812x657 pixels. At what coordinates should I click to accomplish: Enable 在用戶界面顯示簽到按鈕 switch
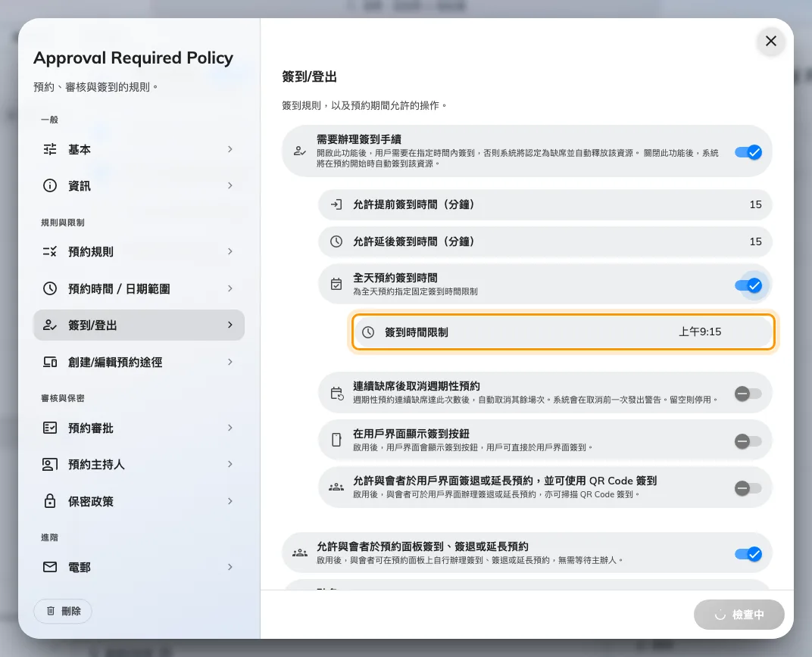[748, 441]
